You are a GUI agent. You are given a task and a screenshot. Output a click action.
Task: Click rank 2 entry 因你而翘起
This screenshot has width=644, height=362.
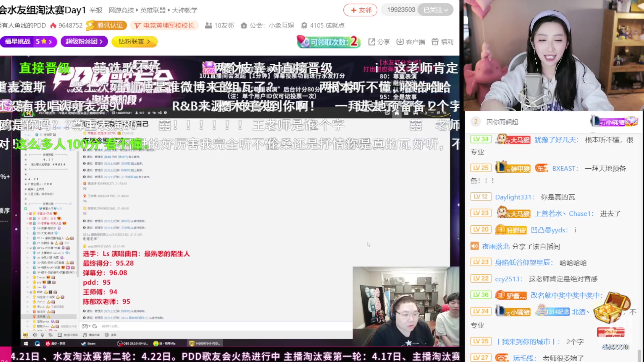pyautogui.click(x=502, y=122)
